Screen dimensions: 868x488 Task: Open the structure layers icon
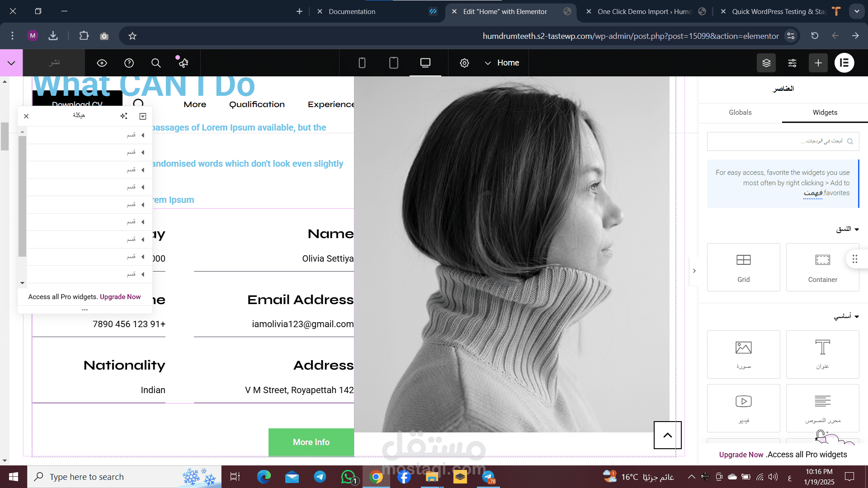[x=766, y=63]
